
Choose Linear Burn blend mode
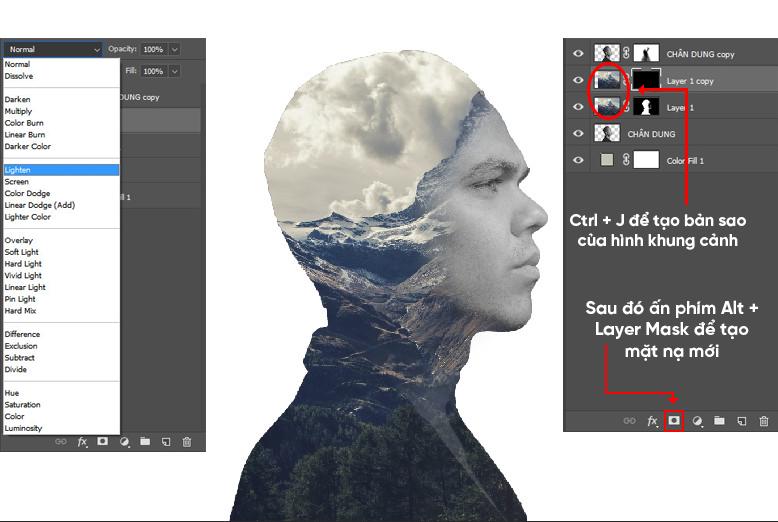61,134
